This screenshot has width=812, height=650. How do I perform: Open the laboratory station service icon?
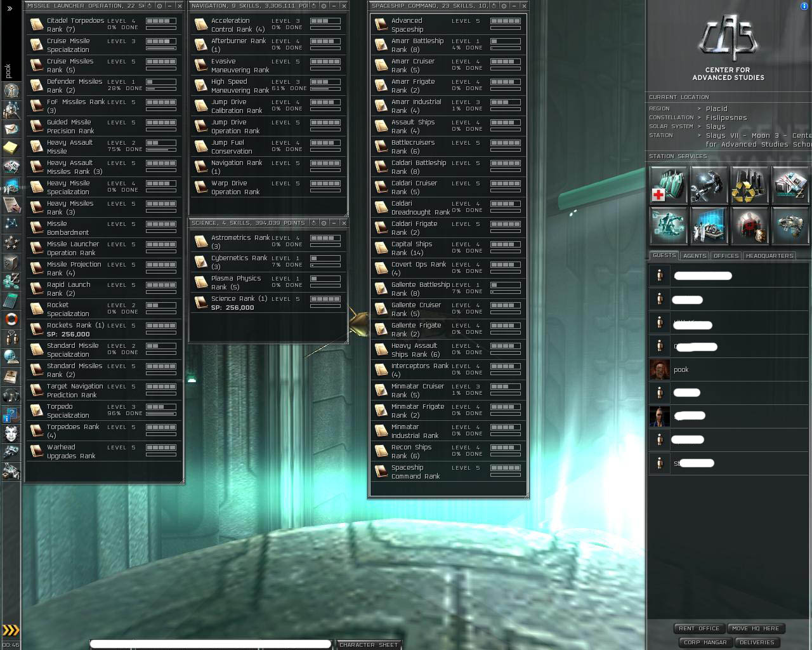tap(709, 225)
